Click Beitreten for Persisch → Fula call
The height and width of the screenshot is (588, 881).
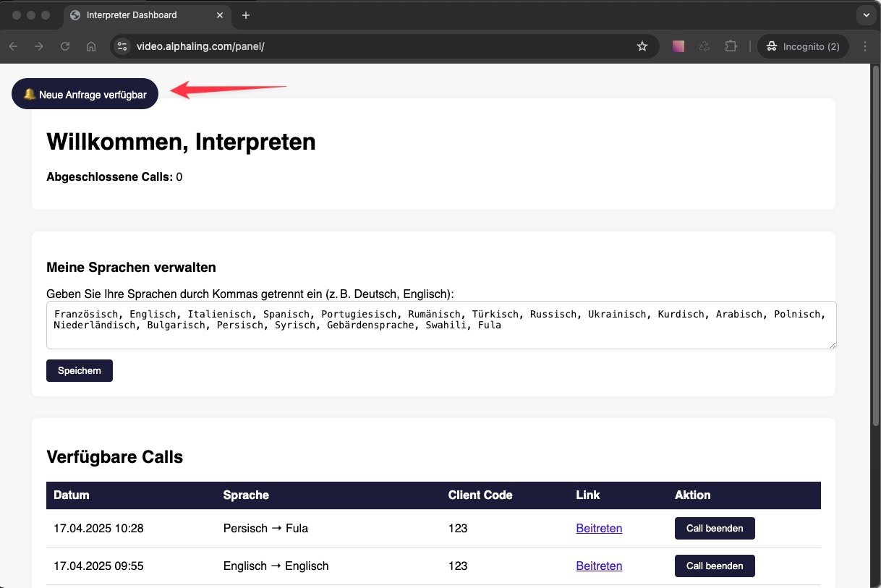click(x=599, y=529)
